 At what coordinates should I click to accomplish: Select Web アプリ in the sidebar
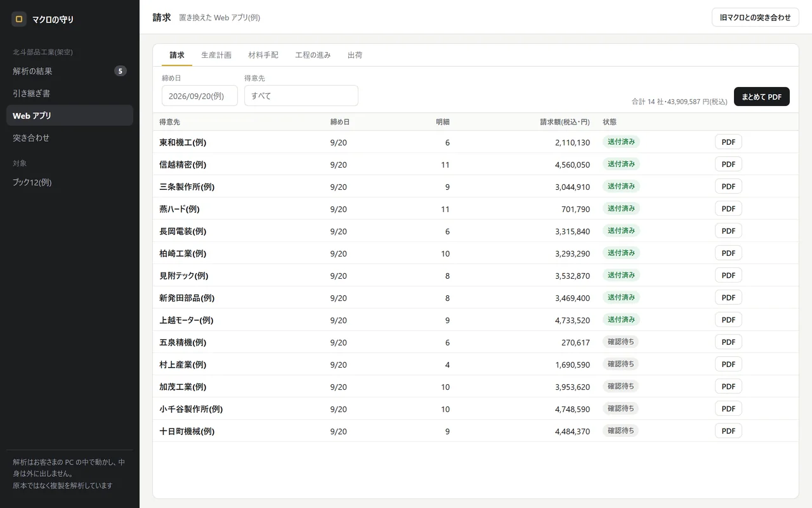pyautogui.click(x=70, y=116)
